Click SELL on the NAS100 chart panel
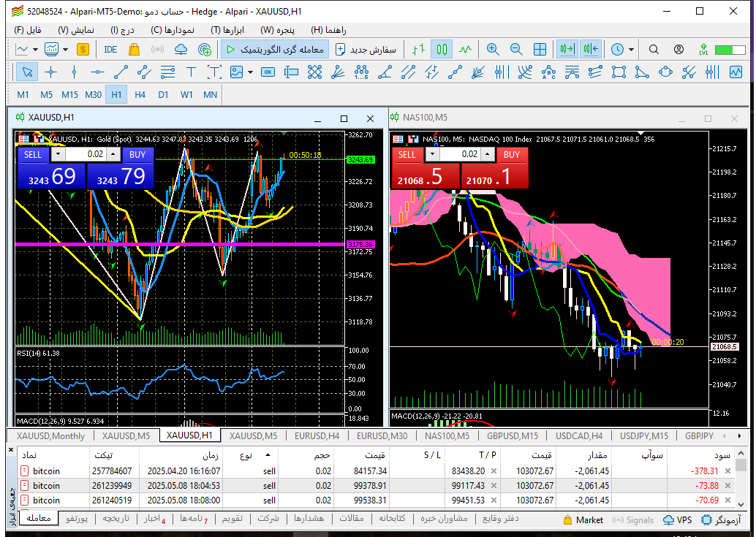 [x=407, y=154]
